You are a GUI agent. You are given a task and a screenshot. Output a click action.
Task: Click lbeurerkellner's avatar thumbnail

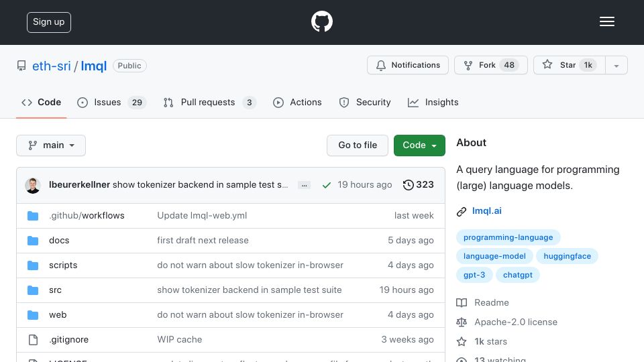click(33, 185)
